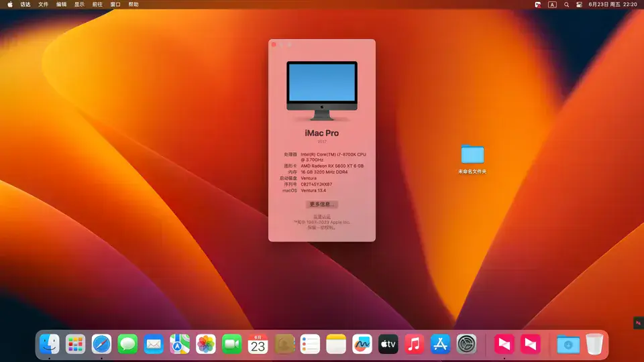Select the Intel(R) Core(TM) i7-8700K CPU text
Viewport: 644px width, 362px height.
point(333,157)
